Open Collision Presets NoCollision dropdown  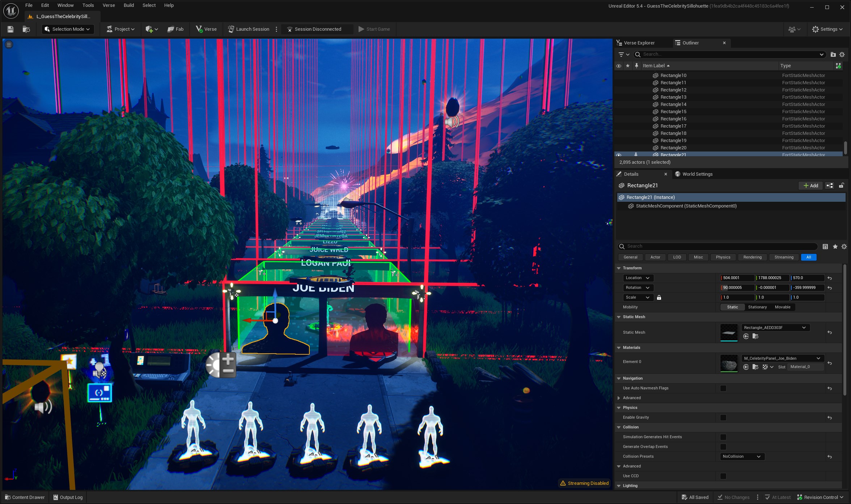742,457
